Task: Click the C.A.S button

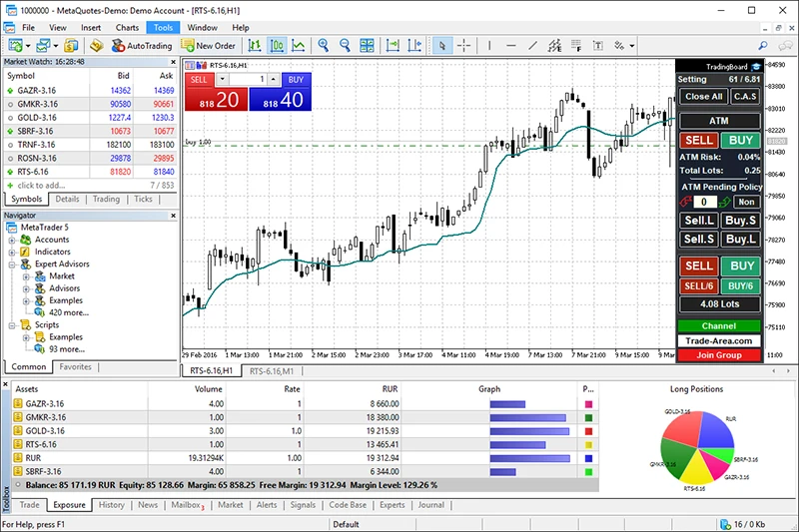Action: [x=745, y=97]
